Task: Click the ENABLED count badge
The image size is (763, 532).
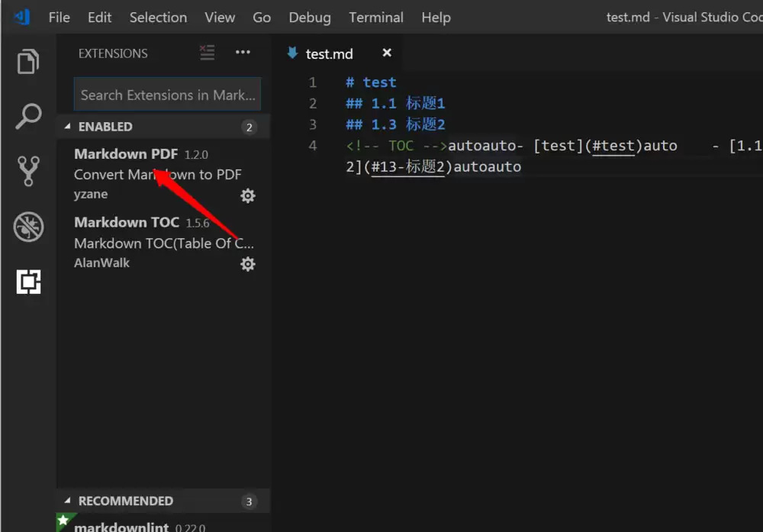Action: click(249, 127)
